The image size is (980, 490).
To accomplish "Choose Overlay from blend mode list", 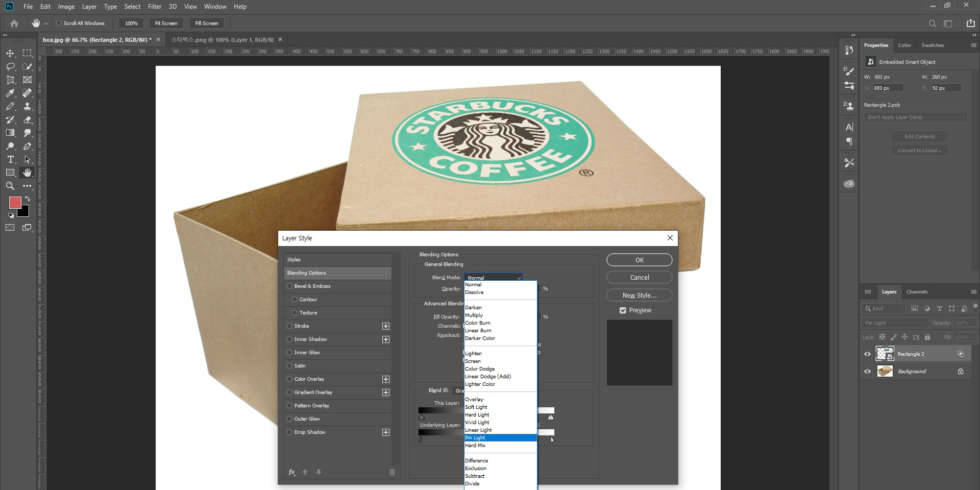I will (x=500, y=400).
